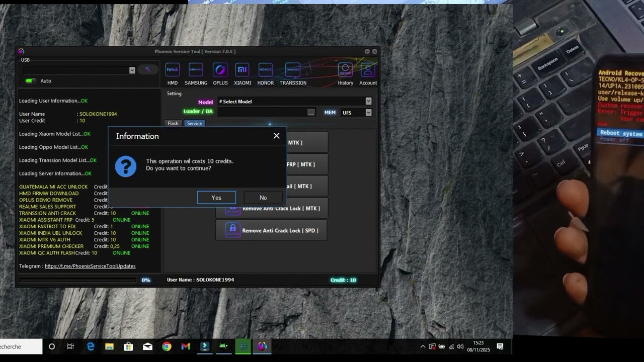Open Google Chrome from the taskbar
This screenshot has width=644, height=362.
(x=167, y=346)
